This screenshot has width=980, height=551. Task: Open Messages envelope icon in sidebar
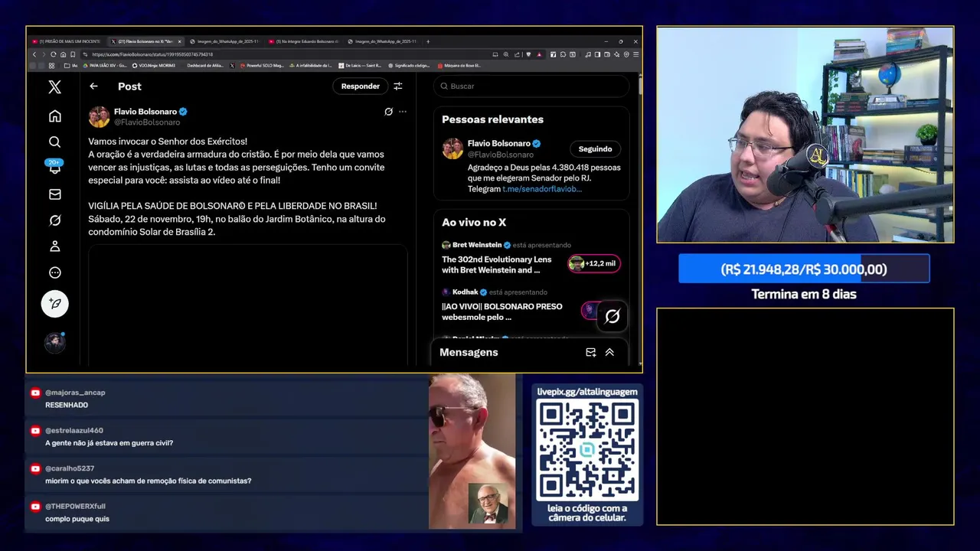(x=54, y=194)
